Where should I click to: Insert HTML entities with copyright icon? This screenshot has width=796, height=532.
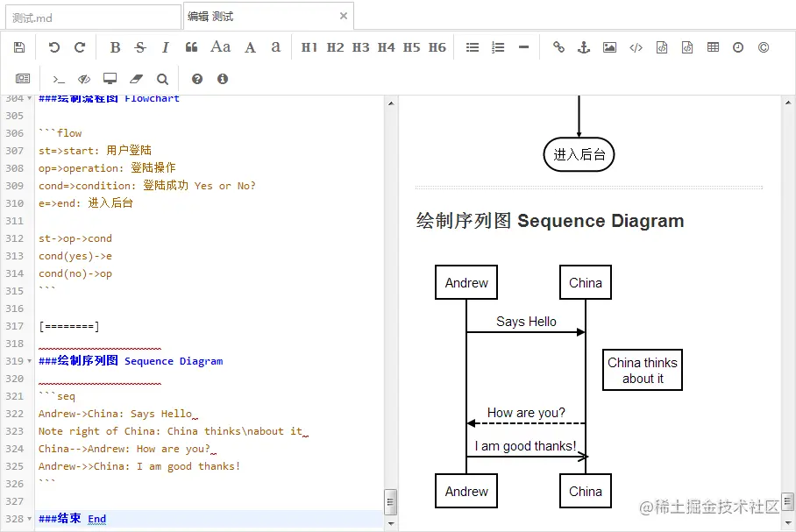(764, 47)
